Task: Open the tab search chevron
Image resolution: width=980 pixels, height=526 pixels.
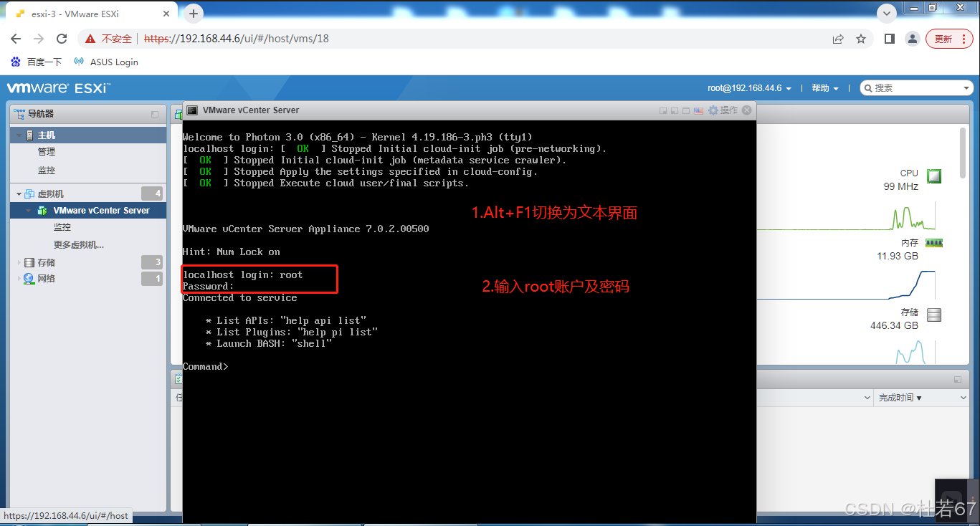Action: tap(887, 13)
